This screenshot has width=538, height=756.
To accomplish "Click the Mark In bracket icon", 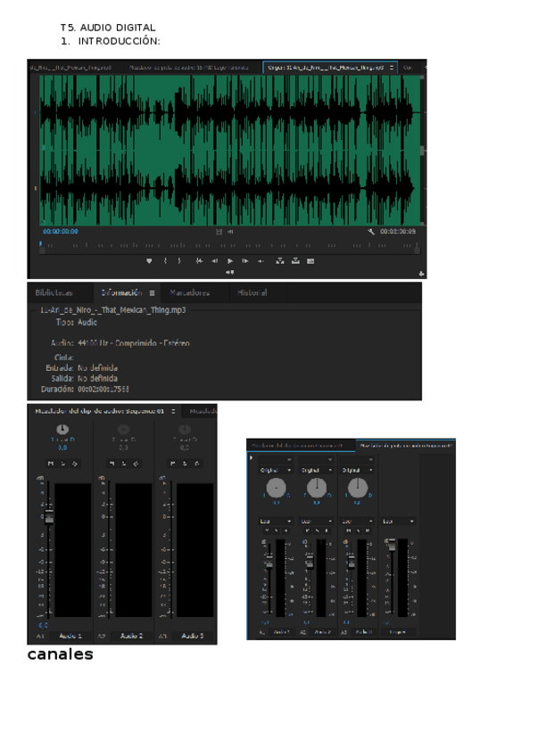I will [x=165, y=261].
